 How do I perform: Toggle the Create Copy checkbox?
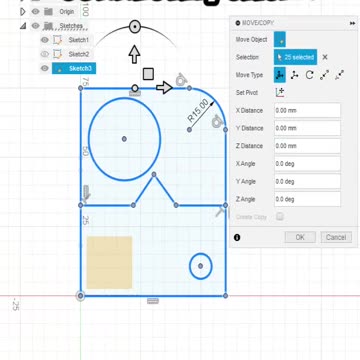pos(280,217)
